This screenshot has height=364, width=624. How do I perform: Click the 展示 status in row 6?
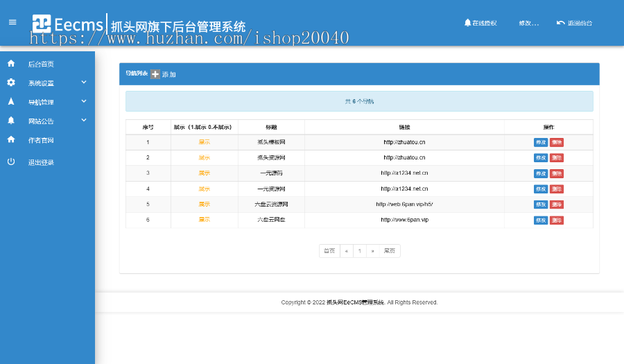click(204, 220)
